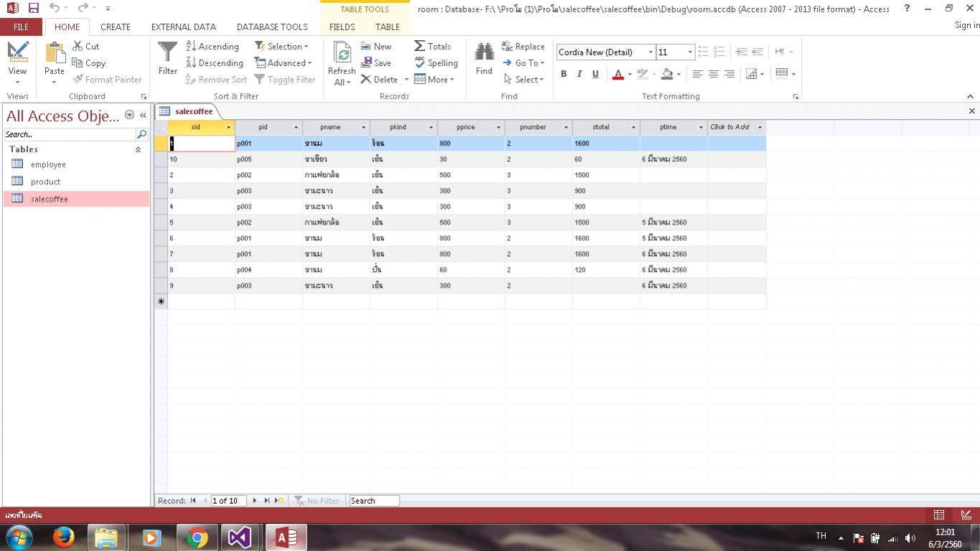Align text left
This screenshot has height=551, width=980.
pos(697,74)
